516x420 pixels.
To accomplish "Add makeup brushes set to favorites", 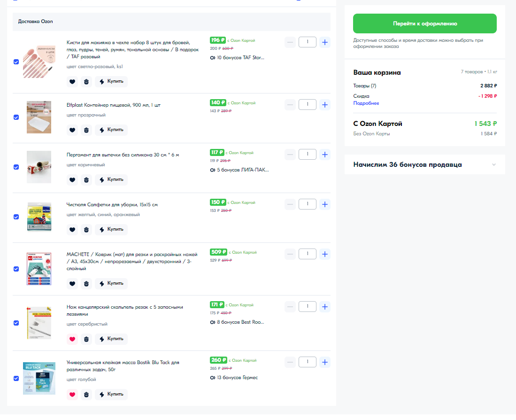I will tap(72, 82).
